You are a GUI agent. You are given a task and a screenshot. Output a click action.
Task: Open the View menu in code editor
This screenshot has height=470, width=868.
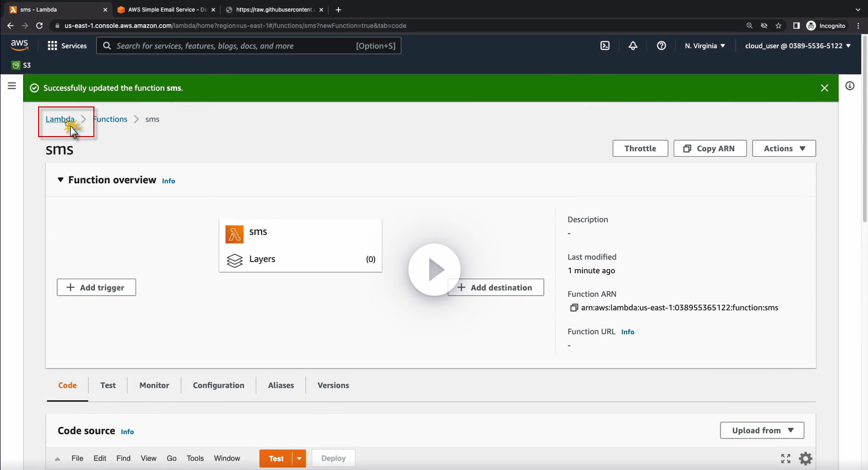149,458
